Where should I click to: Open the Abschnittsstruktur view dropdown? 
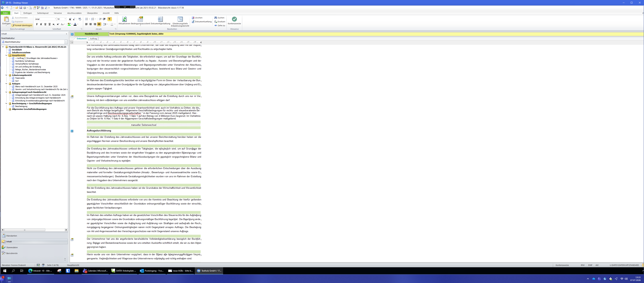coord(66,42)
